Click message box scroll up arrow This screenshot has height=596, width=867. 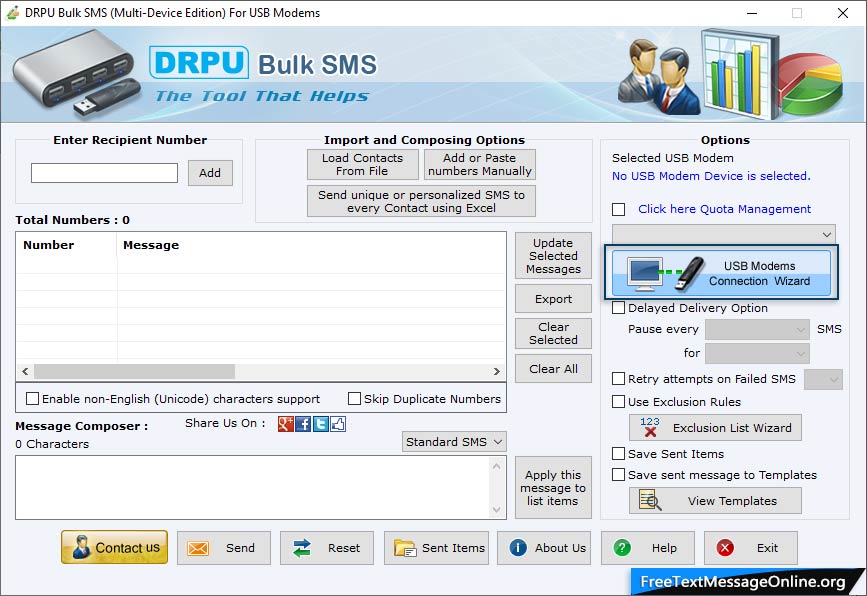point(497,466)
